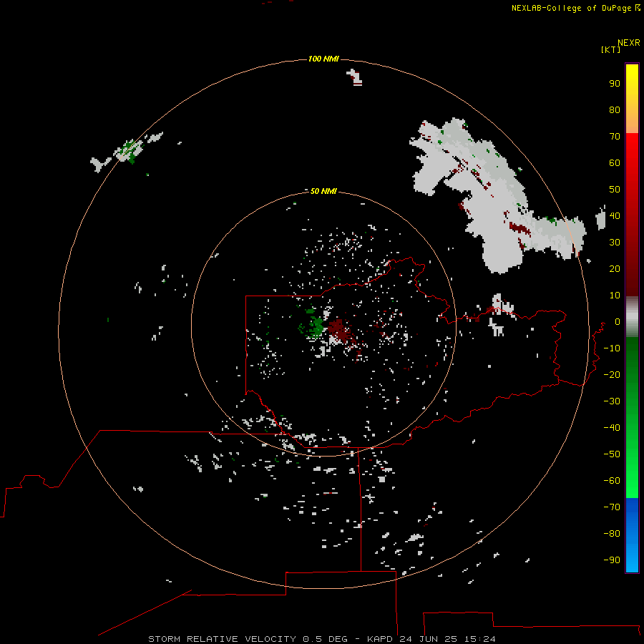This screenshot has width=644, height=644.
Task: Click the 50 value on velocity scale
Action: pos(615,190)
